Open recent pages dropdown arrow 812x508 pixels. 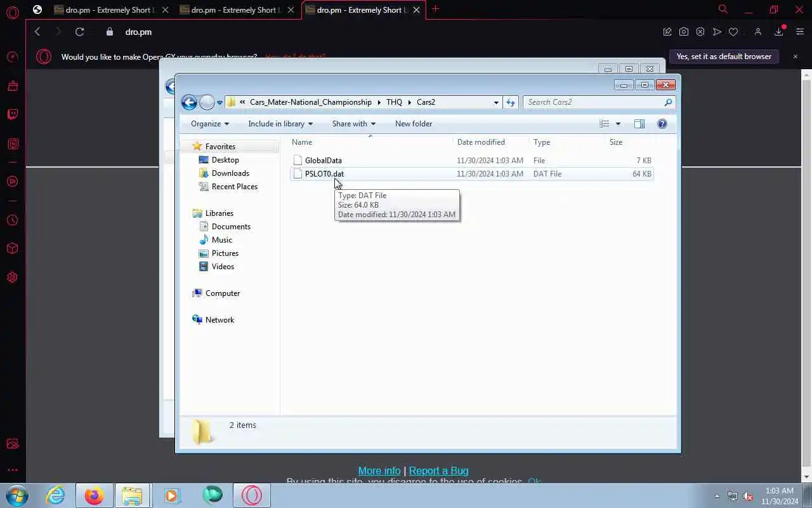point(219,102)
